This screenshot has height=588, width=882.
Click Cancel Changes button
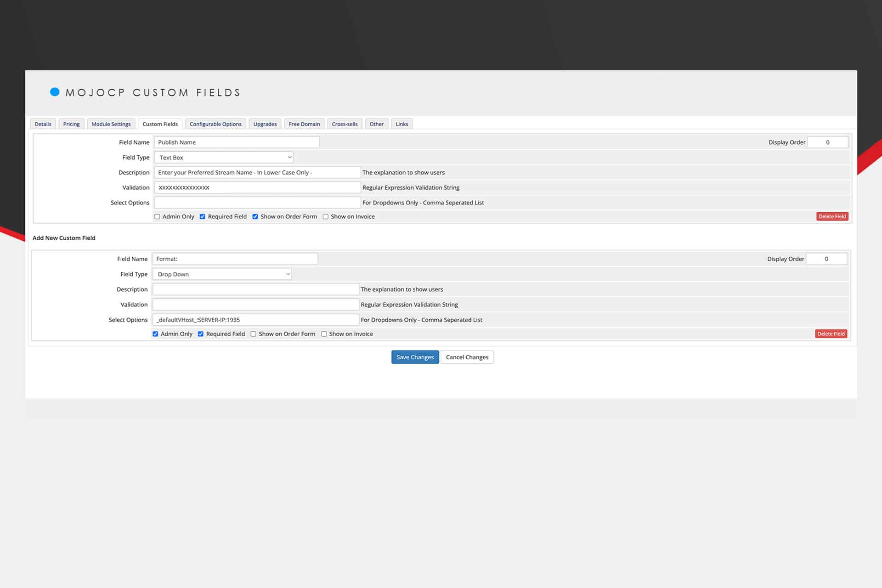[x=467, y=357]
